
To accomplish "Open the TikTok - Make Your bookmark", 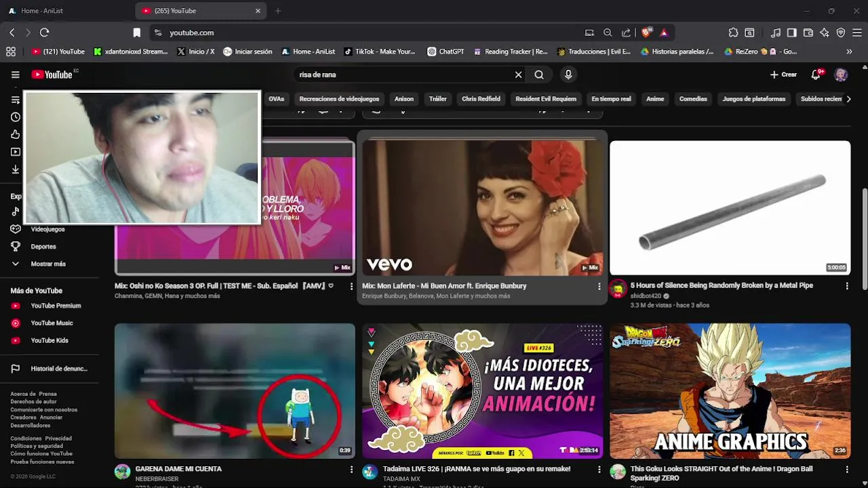I will (380, 52).
